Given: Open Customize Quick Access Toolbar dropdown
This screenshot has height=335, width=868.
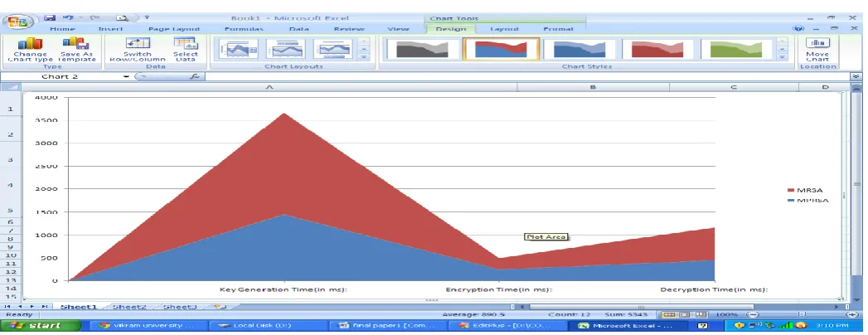Looking at the screenshot, I should (x=148, y=18).
